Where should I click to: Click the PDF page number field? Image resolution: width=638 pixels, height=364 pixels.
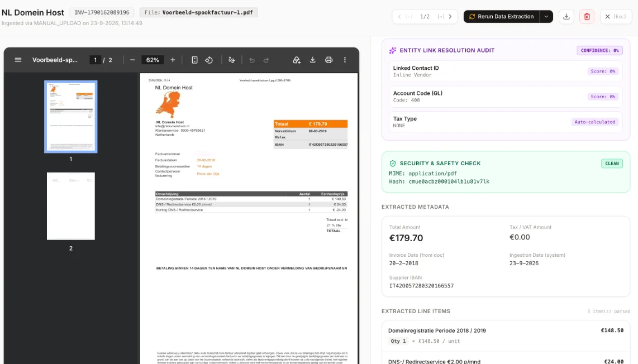[95, 60]
